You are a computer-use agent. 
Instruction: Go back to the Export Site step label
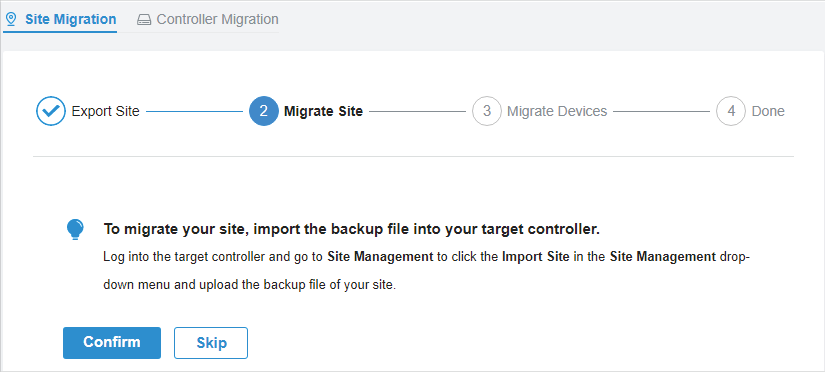pyautogui.click(x=105, y=112)
